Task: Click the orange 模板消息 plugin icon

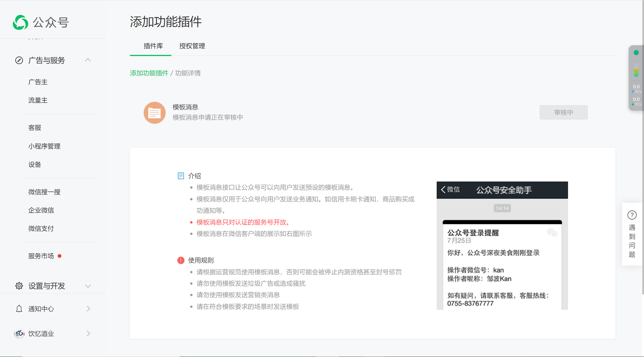Action: 155,113
